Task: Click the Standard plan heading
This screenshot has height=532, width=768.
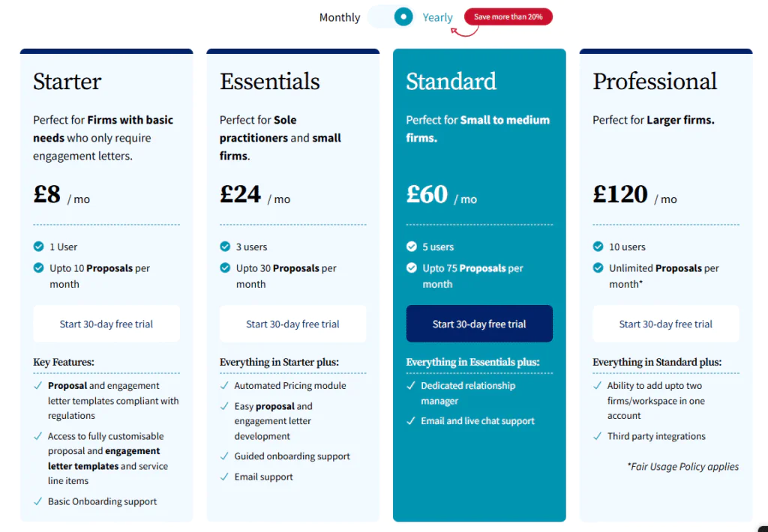Action: pos(451,81)
